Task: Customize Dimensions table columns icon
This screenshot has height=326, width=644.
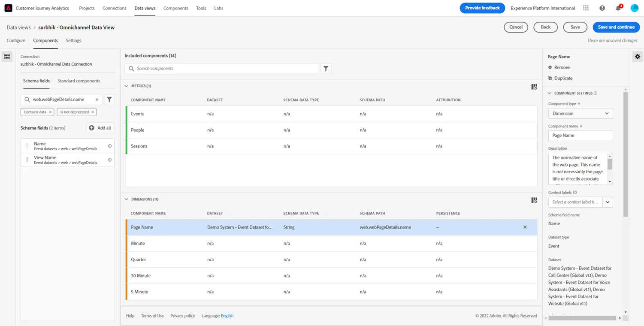Action: [x=534, y=200]
